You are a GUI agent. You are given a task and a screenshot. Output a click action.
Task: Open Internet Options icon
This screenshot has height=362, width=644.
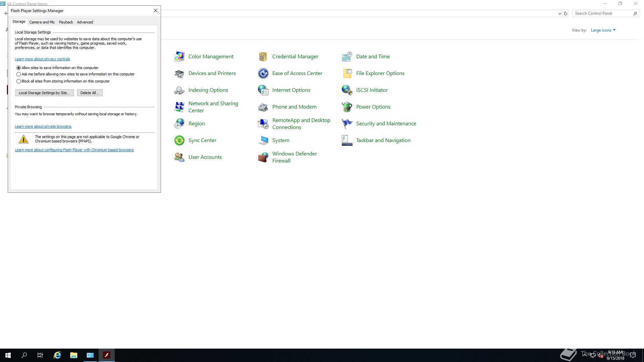pos(263,90)
